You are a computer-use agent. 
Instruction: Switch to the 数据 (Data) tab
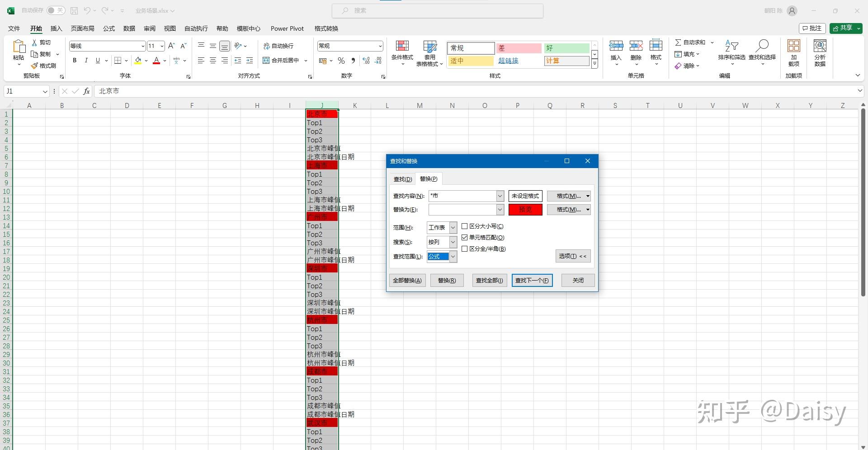click(129, 28)
